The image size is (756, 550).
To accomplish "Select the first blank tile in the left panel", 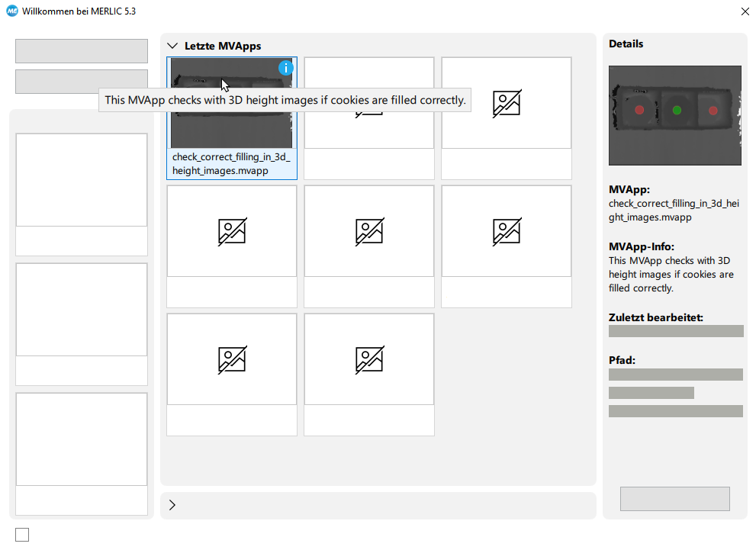I will tap(82, 180).
